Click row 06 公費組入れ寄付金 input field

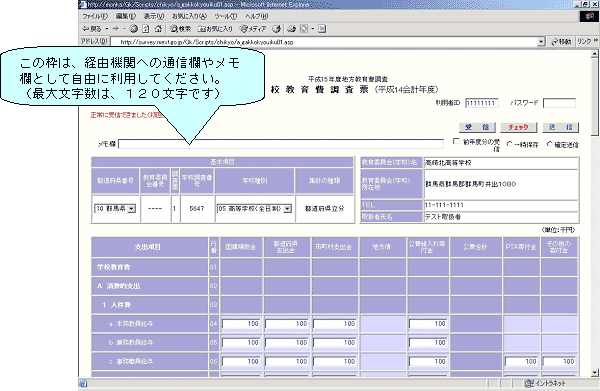pyautogui.click(x=428, y=361)
